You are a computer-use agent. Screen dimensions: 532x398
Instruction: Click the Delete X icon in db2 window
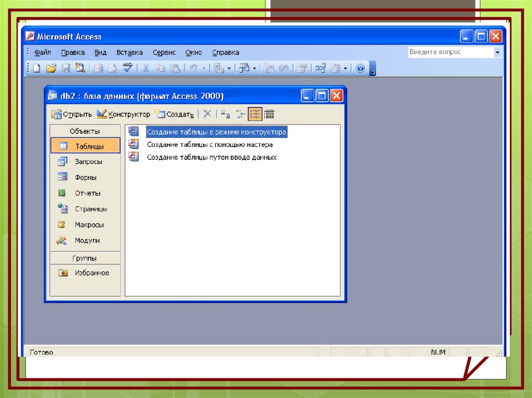pyautogui.click(x=207, y=114)
